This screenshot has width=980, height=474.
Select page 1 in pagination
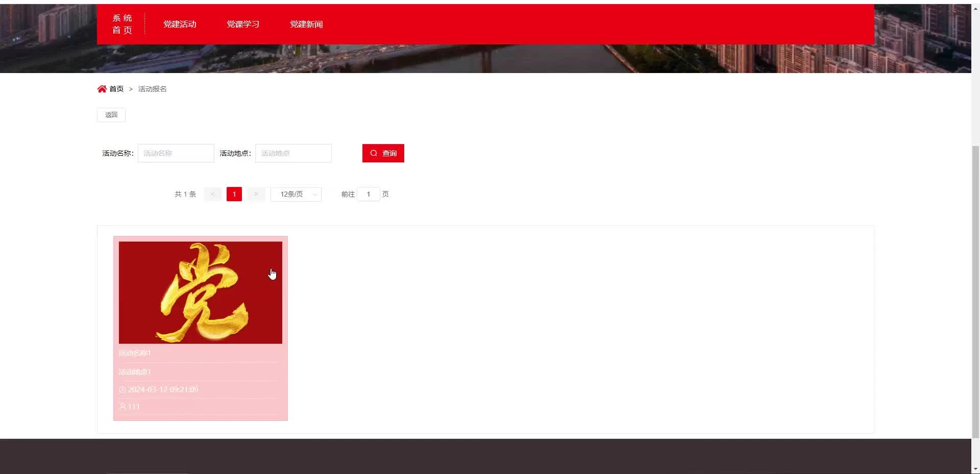pyautogui.click(x=234, y=194)
